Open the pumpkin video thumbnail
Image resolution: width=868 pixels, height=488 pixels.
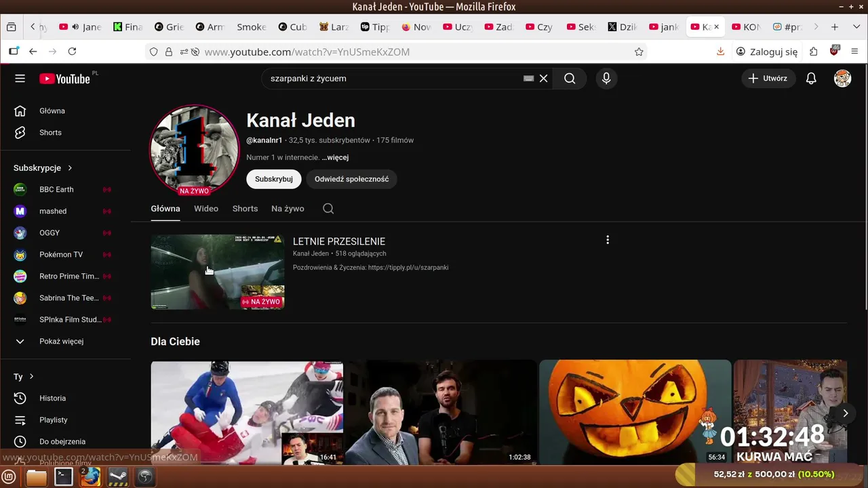tap(635, 412)
